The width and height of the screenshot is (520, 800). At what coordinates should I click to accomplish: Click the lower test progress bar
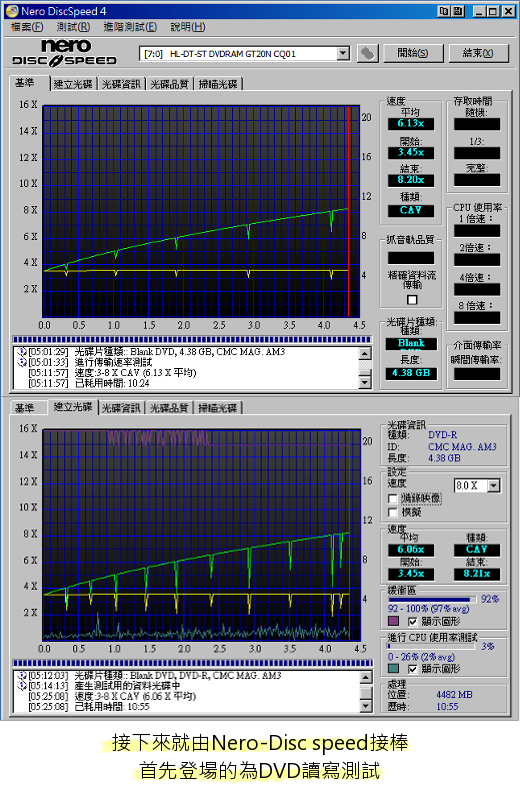tap(192, 663)
